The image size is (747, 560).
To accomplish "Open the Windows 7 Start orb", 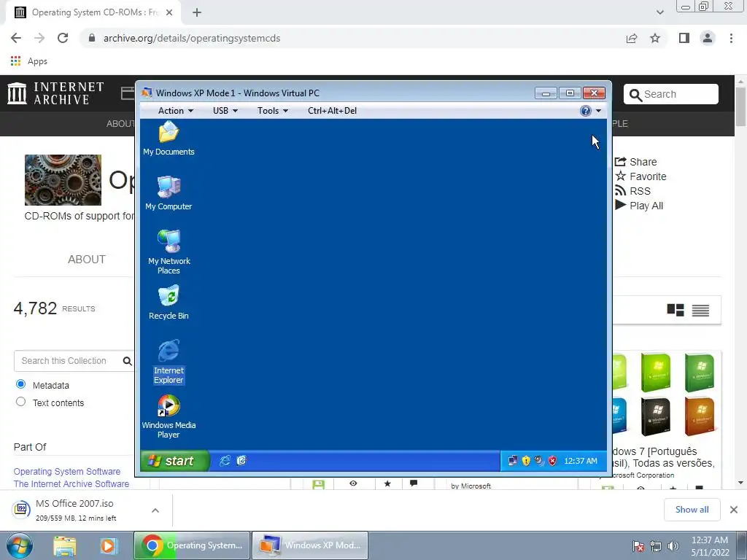I will 20,545.
